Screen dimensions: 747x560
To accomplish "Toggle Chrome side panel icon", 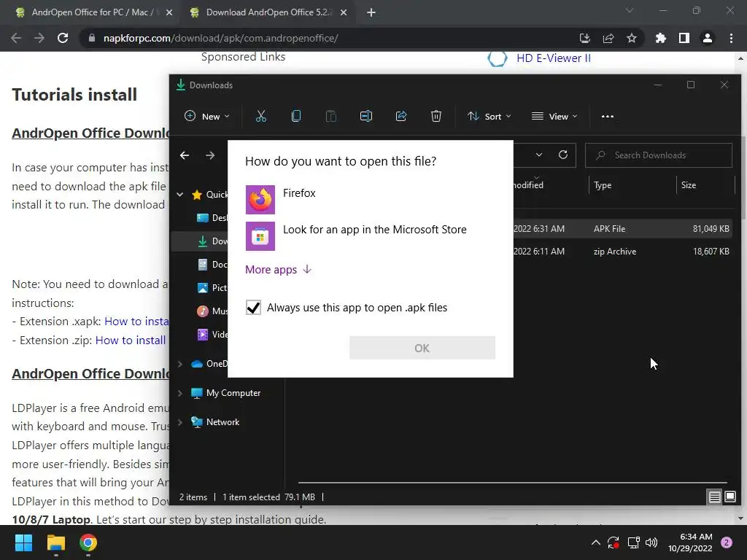I will [684, 38].
